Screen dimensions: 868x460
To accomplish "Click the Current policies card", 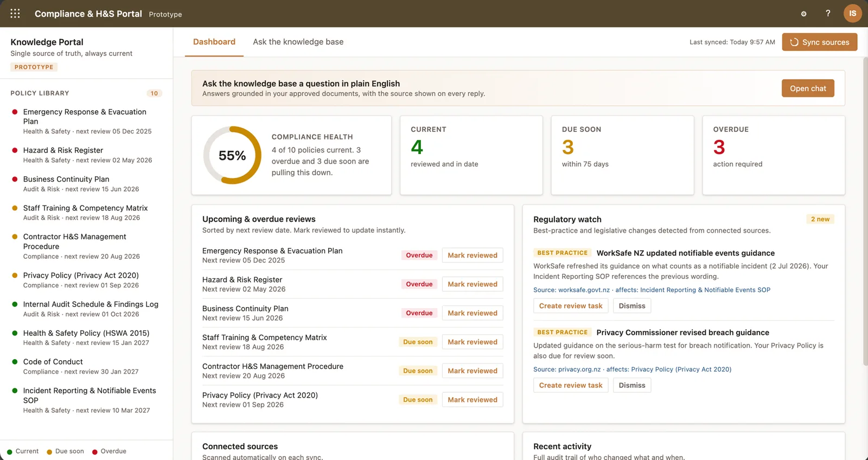I will [x=471, y=155].
